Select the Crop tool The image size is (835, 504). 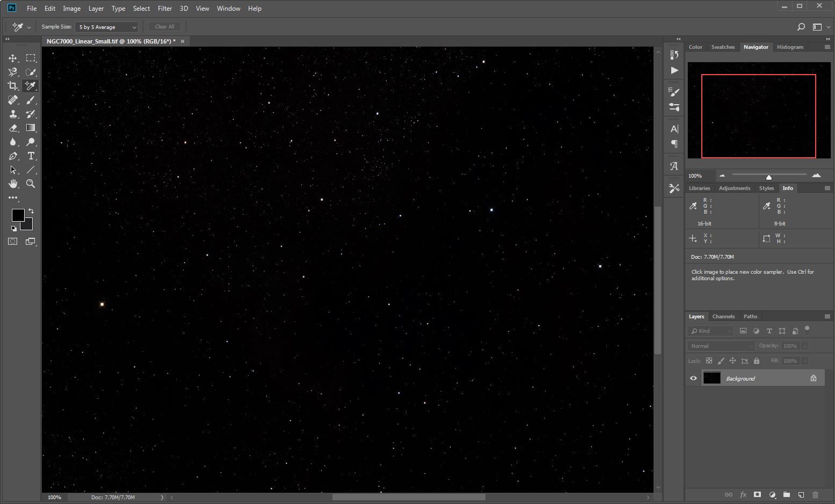13,86
